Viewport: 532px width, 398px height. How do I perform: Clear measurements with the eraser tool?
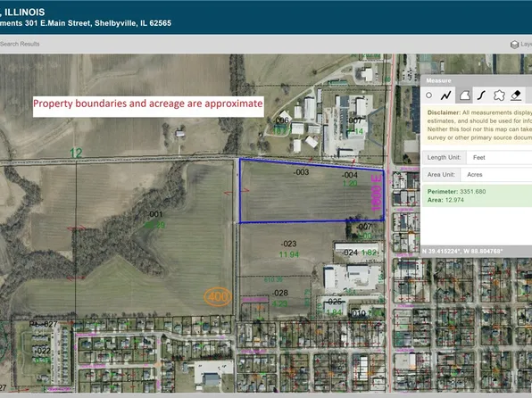coord(516,95)
